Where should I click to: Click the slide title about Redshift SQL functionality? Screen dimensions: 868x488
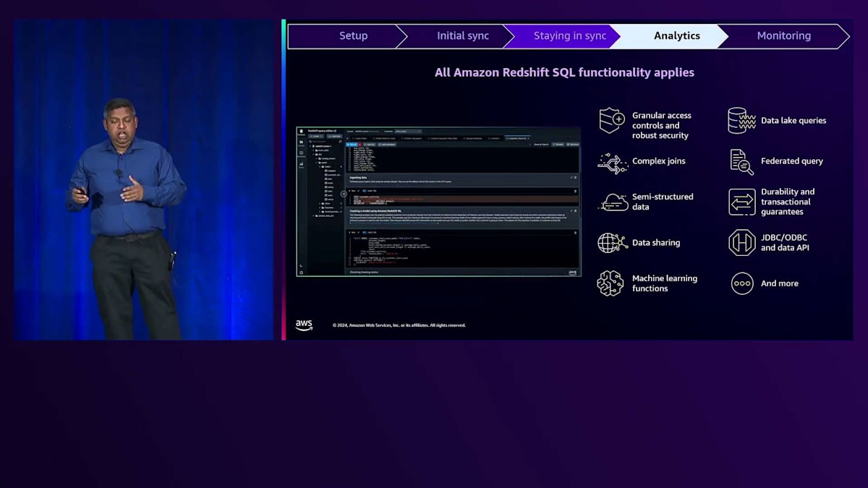pos(564,72)
